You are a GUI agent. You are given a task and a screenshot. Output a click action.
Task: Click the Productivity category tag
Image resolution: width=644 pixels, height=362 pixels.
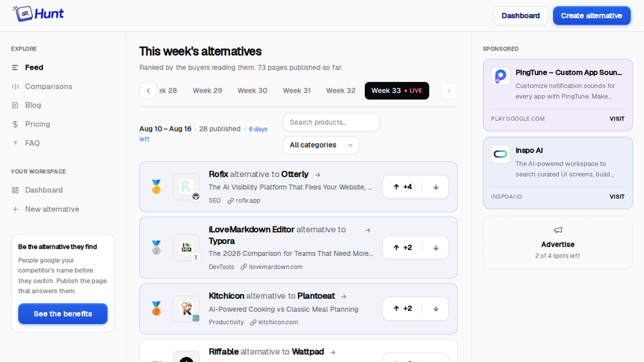(226, 322)
